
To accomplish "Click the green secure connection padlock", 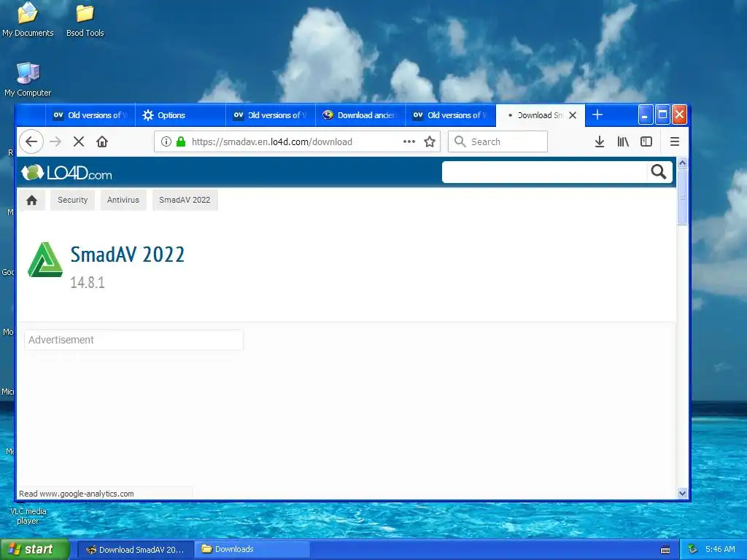I will coord(181,141).
